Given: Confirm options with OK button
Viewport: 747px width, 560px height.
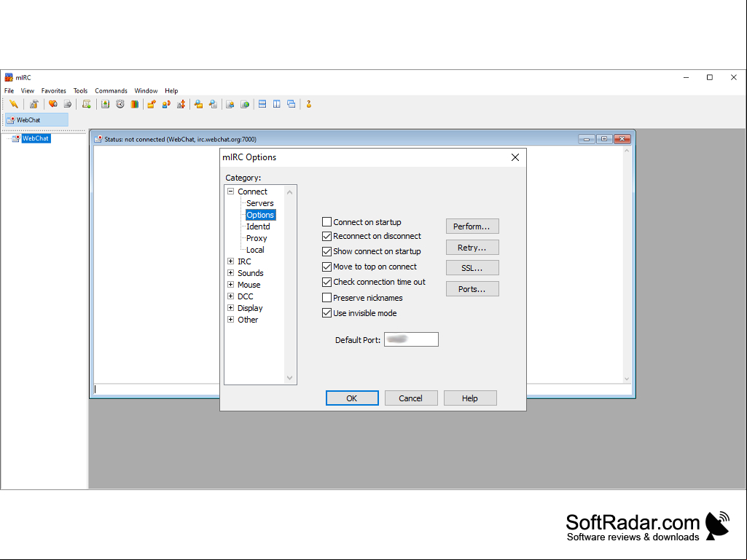Looking at the screenshot, I should tap(352, 398).
